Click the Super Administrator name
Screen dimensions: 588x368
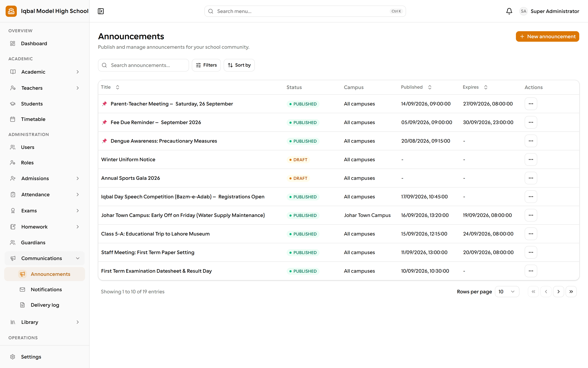pyautogui.click(x=555, y=11)
